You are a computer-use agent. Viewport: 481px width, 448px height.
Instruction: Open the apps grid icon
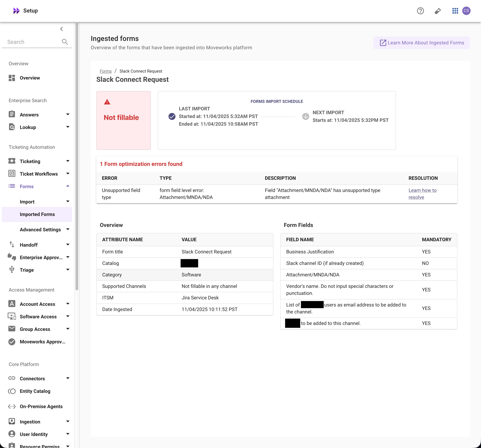coord(455,11)
